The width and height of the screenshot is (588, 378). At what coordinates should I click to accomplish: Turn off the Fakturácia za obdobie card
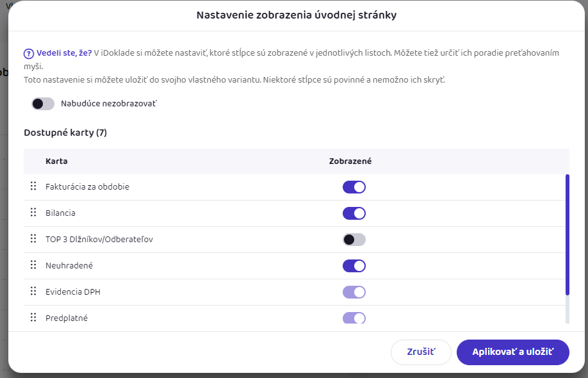click(354, 187)
